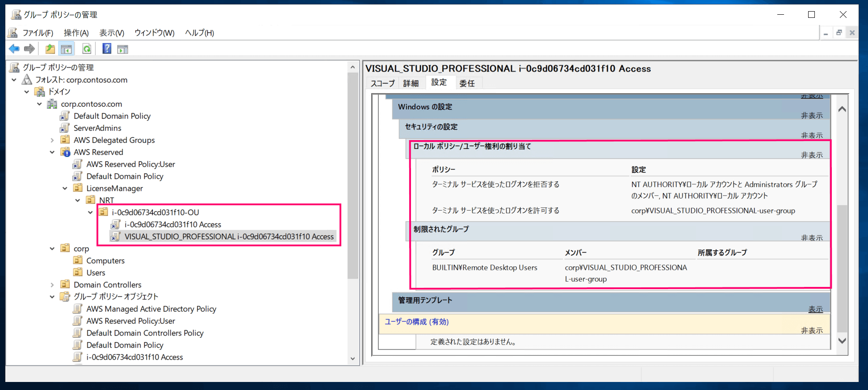Restore the inner MDI child window
The height and width of the screenshot is (390, 868).
tap(839, 33)
